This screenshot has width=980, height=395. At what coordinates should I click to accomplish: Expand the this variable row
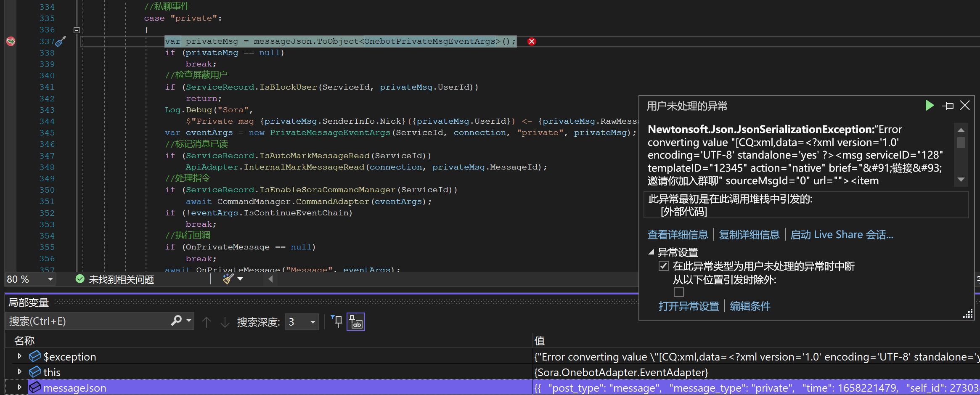pyautogui.click(x=19, y=372)
